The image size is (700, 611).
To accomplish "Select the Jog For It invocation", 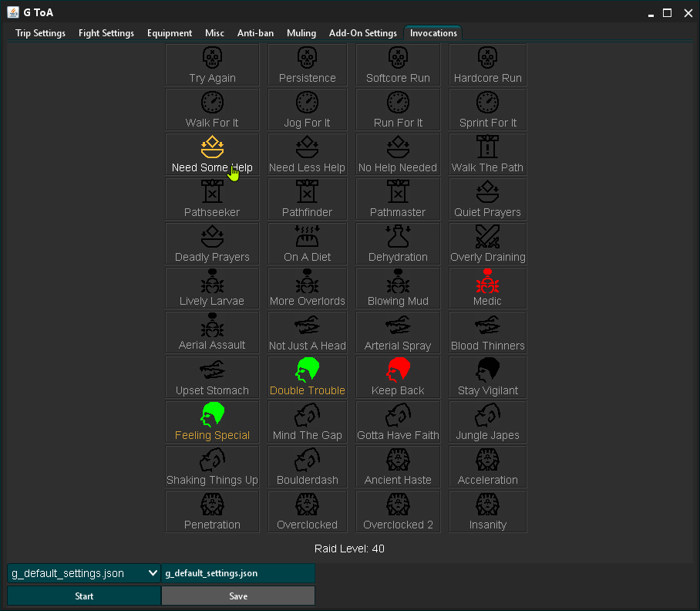I will (x=307, y=110).
